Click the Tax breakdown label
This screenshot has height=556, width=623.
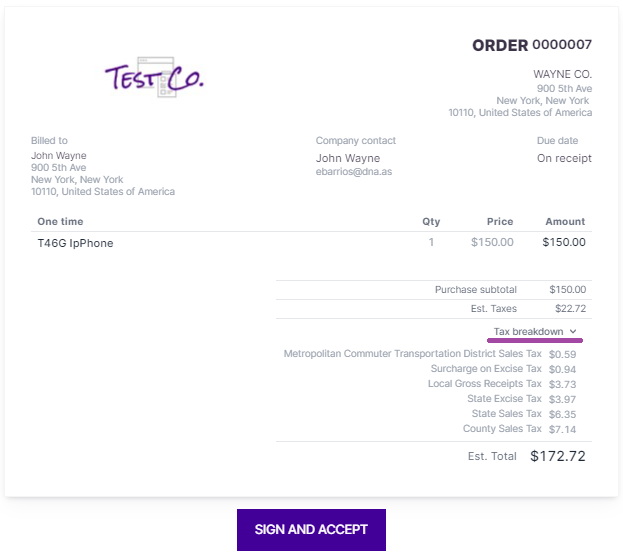click(529, 331)
